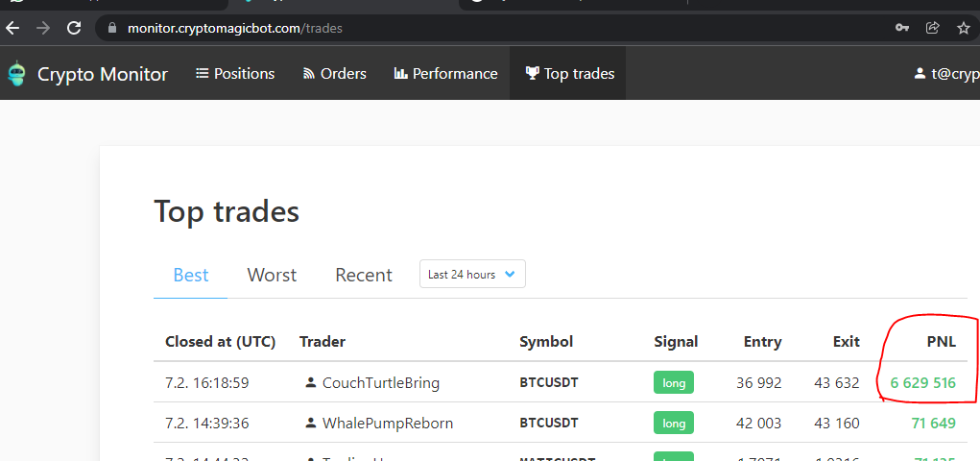Viewport: 980px width, 461px height.
Task: Click the exit value 43 160
Action: 837,424
